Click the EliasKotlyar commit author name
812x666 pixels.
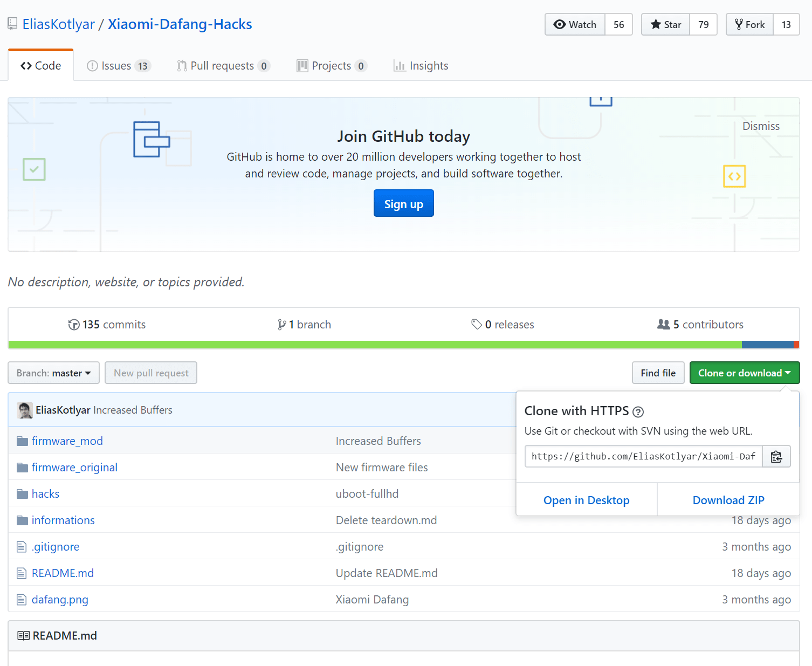(x=63, y=410)
